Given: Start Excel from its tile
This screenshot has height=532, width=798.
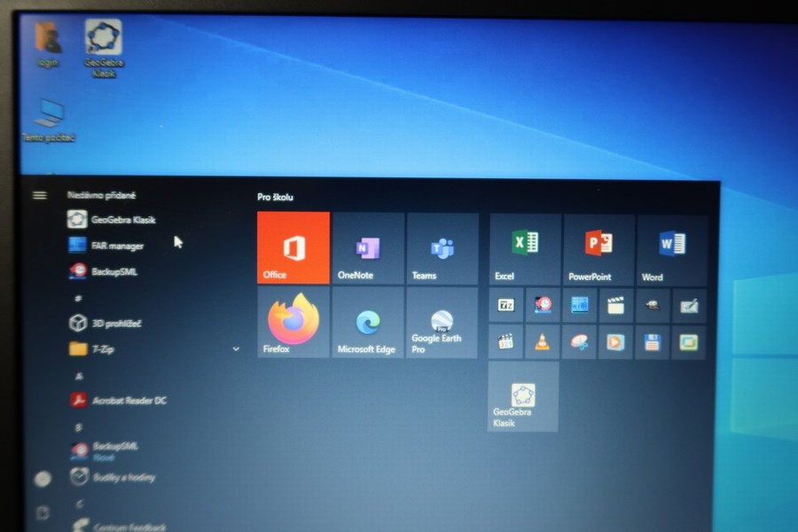Looking at the screenshot, I should (525, 249).
